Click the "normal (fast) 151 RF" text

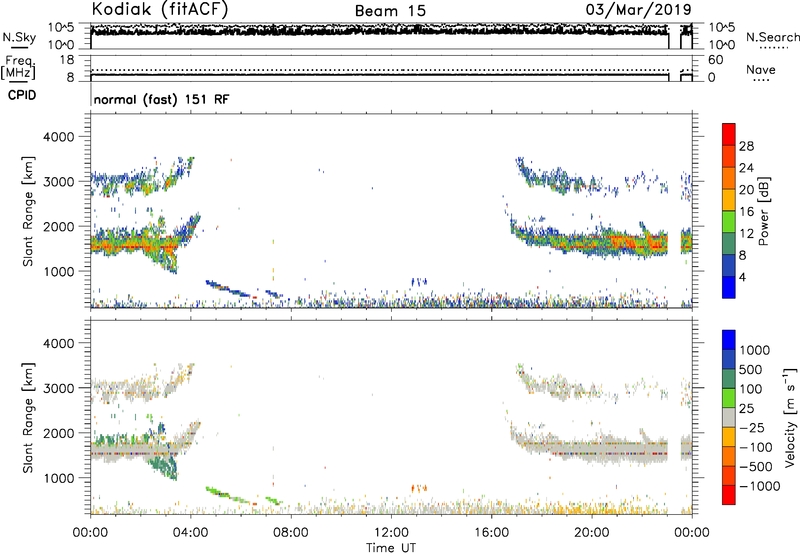click(161, 99)
